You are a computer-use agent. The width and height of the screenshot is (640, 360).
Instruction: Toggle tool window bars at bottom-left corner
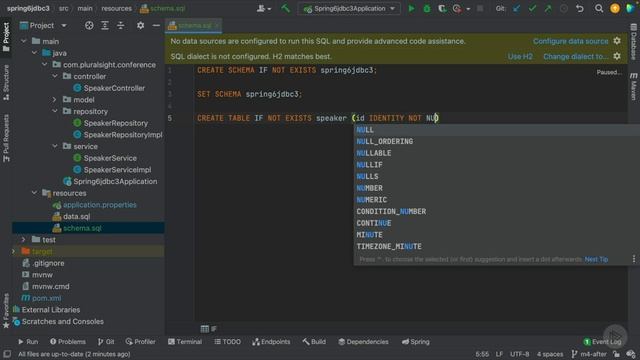7,354
